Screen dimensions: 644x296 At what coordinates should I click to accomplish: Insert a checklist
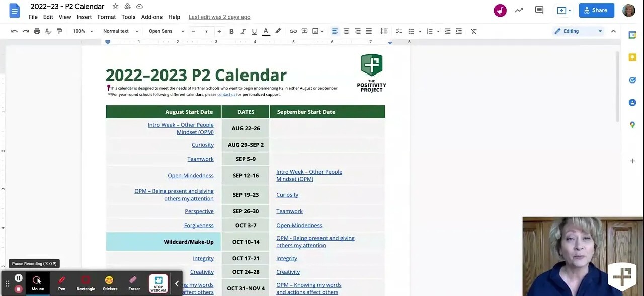(399, 31)
